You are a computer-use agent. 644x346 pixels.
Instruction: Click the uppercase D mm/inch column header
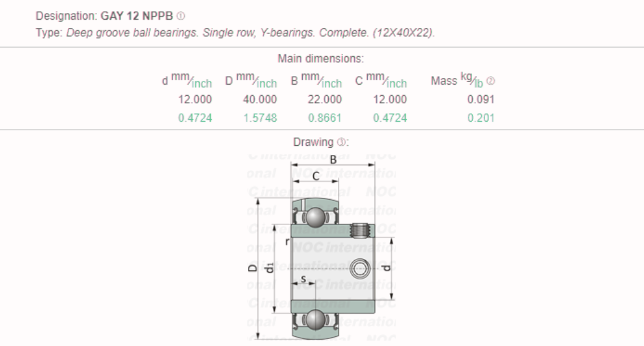(x=251, y=81)
